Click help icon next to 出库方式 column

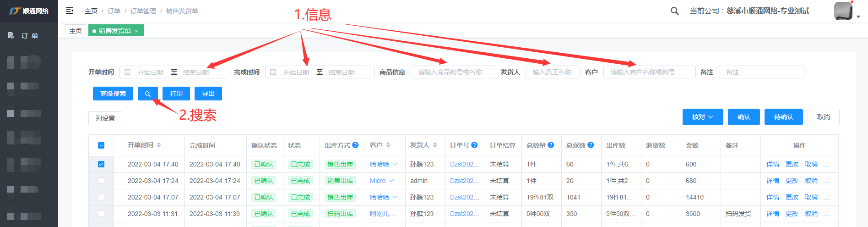pyautogui.click(x=355, y=145)
